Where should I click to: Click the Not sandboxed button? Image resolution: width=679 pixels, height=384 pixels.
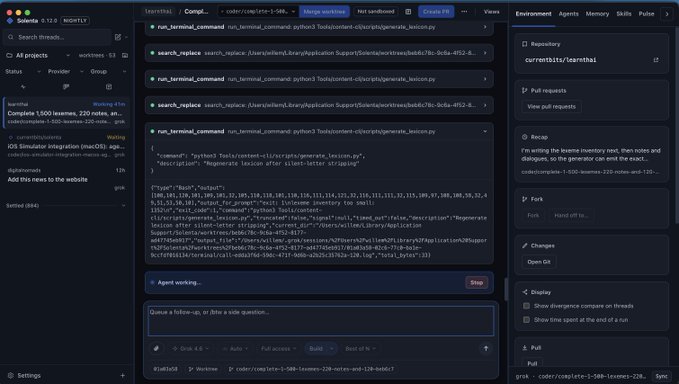375,12
